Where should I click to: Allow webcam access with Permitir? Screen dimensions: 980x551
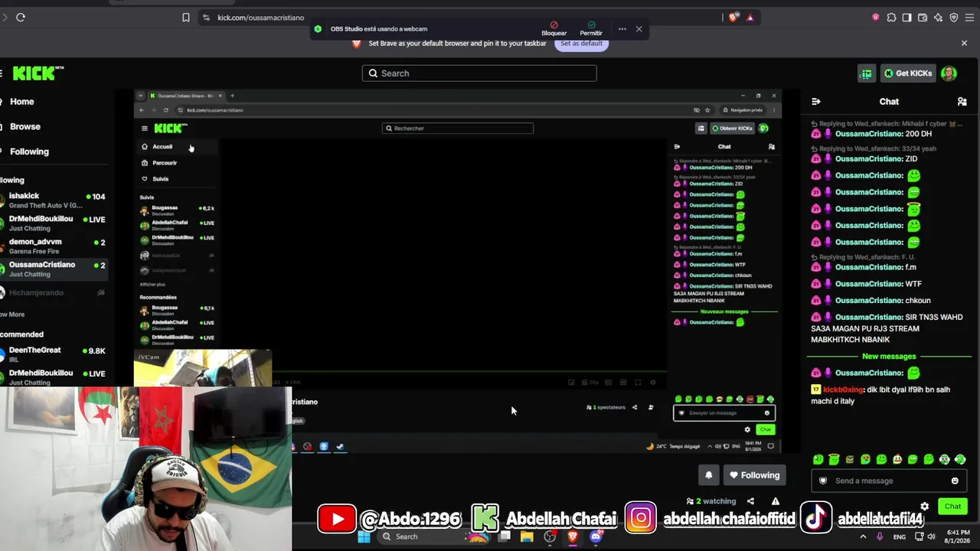click(591, 29)
